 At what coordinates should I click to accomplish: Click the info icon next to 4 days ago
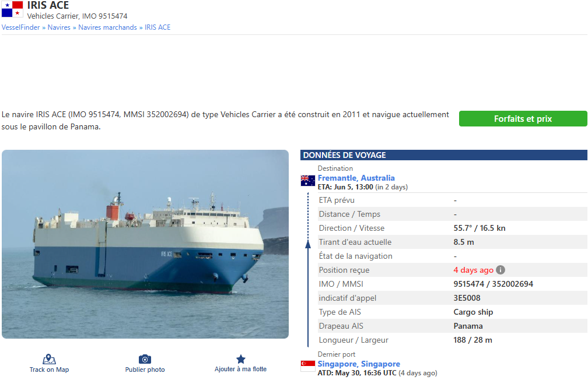(x=501, y=270)
